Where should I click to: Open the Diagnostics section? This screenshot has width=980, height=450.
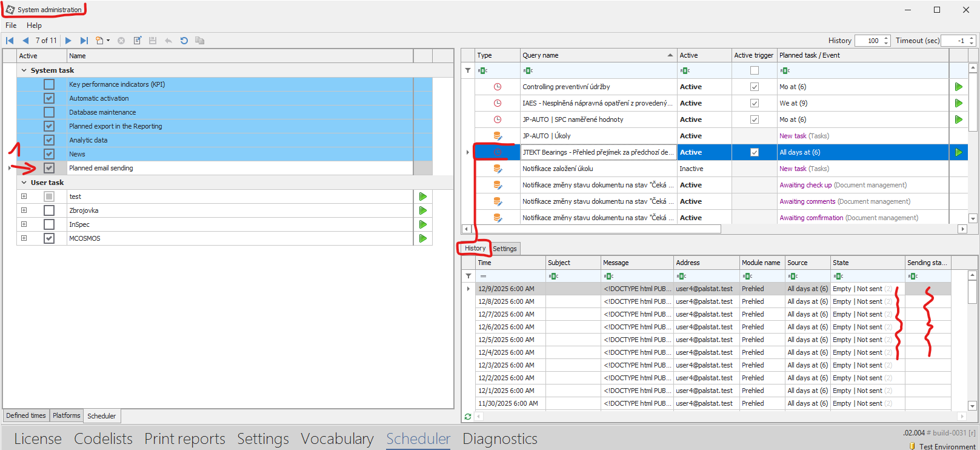click(x=499, y=438)
